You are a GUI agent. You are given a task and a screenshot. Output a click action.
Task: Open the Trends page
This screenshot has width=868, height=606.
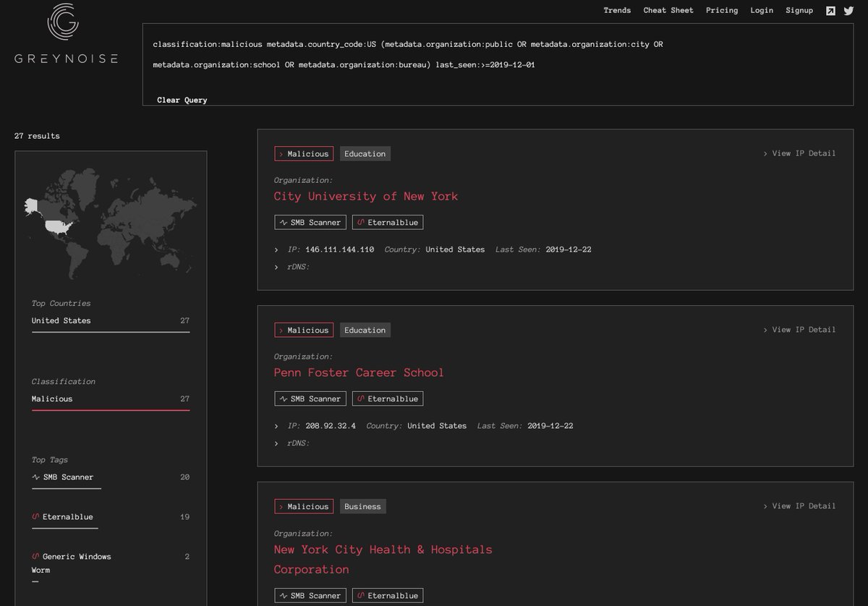point(617,10)
